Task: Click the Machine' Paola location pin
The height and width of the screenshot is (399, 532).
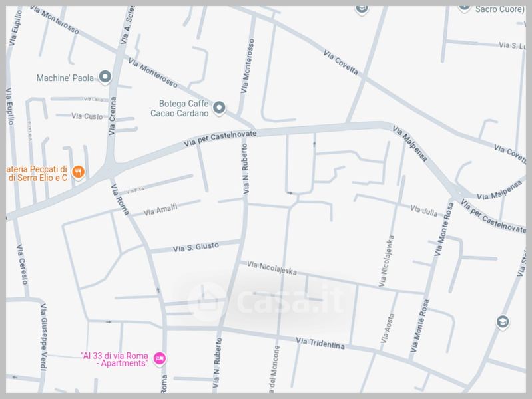Action: click(105, 77)
